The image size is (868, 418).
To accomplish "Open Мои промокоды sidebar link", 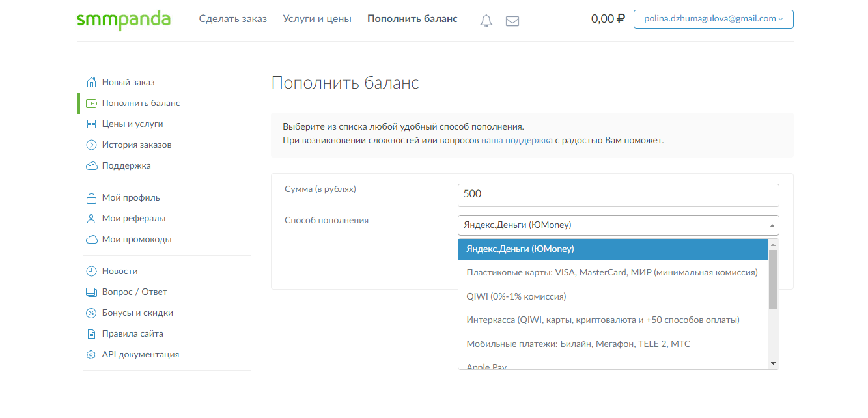I will point(137,240).
